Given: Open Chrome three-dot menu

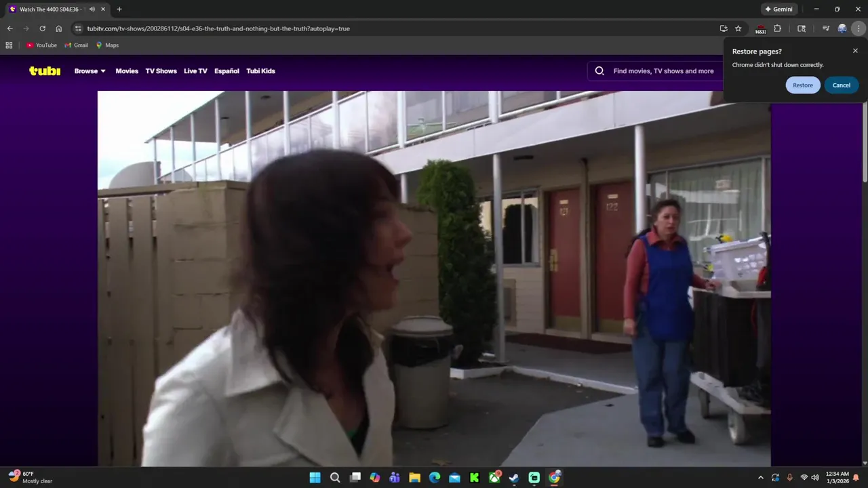Looking at the screenshot, I should click(x=859, y=28).
